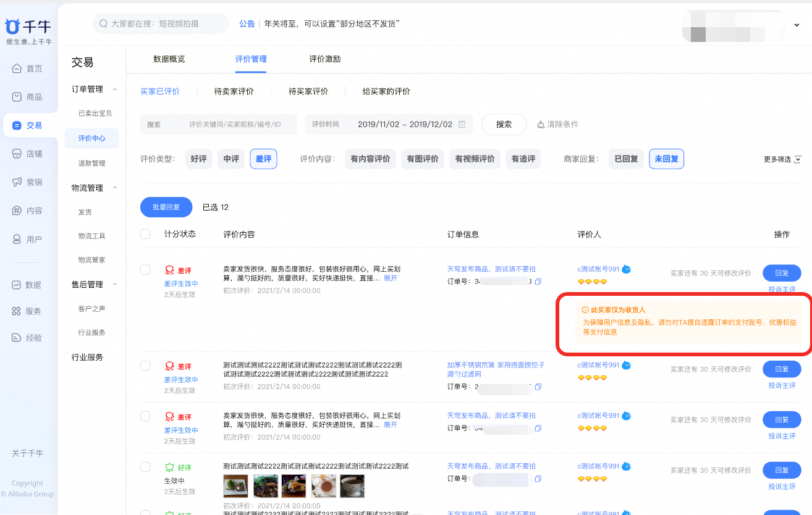Click 回复 button in first review row
This screenshot has width=812, height=515.
[x=782, y=273]
